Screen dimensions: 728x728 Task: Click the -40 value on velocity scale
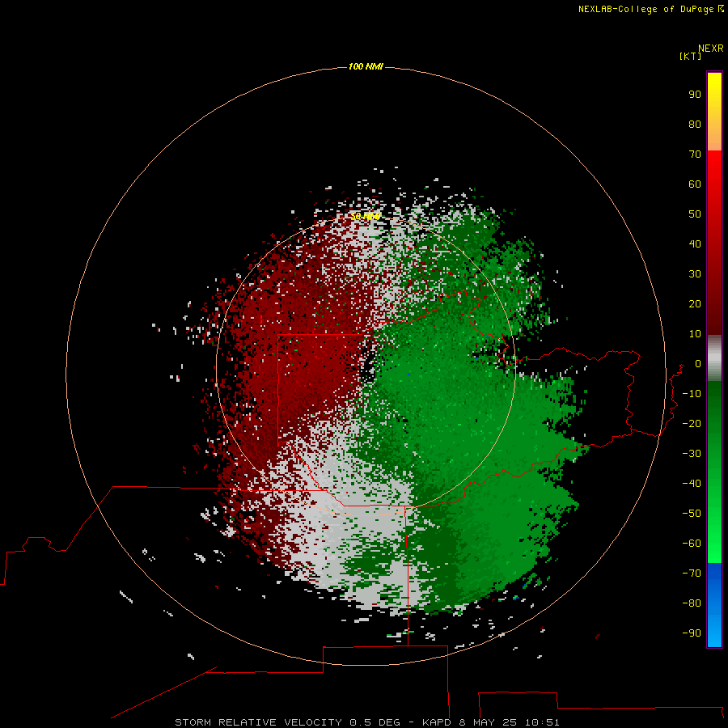click(692, 484)
